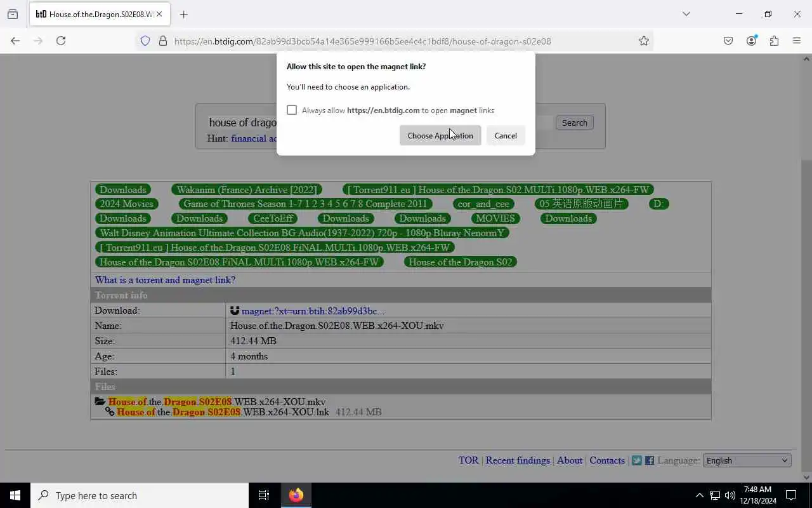Click the network icon in the system tray
Image resolution: width=812 pixels, height=508 pixels.
714,495
